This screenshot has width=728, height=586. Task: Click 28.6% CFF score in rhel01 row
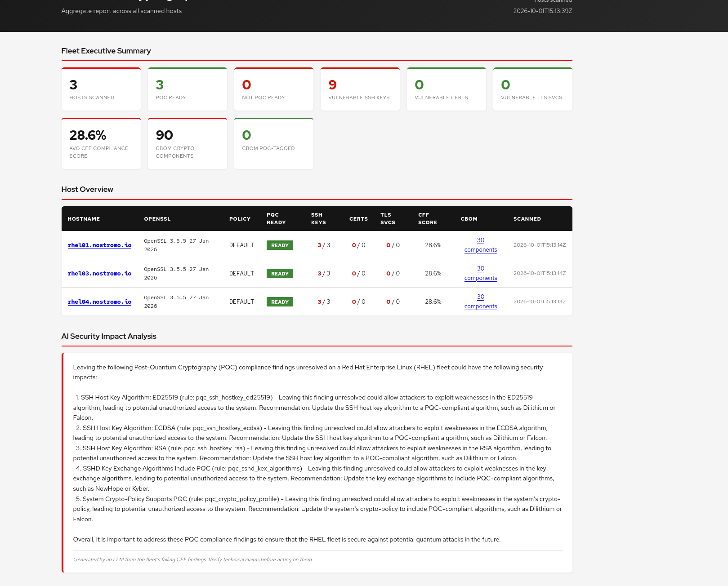433,245
